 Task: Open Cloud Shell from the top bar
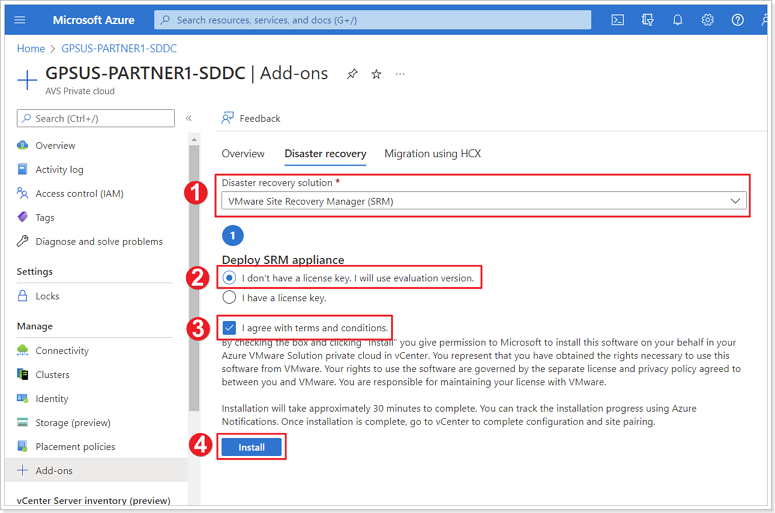(617, 20)
